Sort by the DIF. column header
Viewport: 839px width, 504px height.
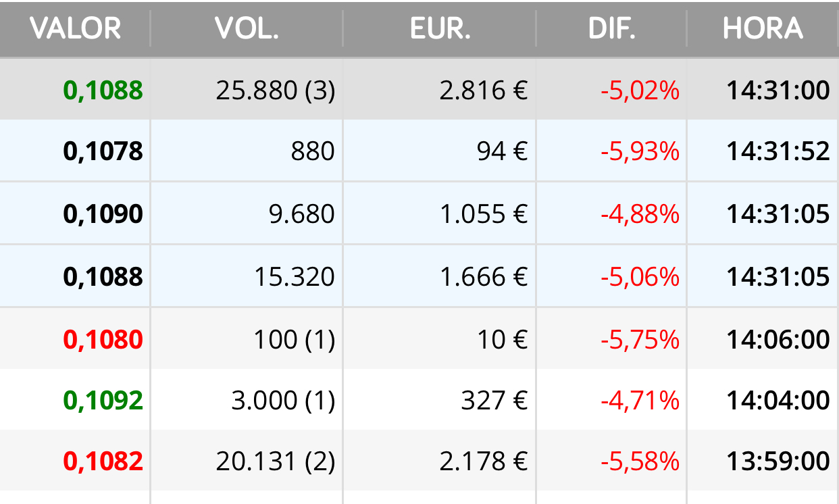[612, 28]
